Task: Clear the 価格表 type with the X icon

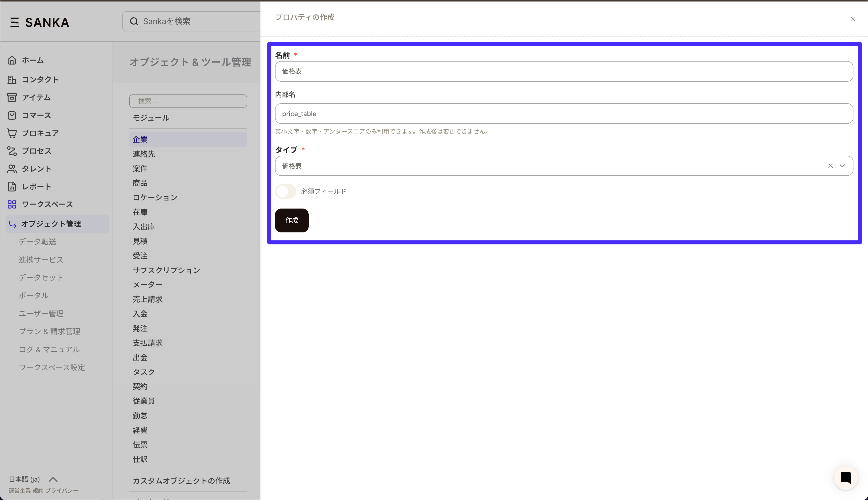Action: coord(831,166)
